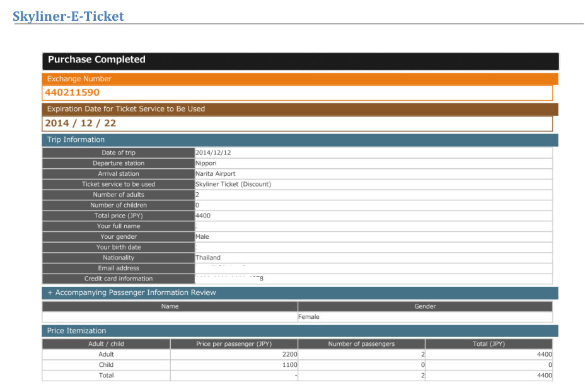
Task: Select the adult price 2200
Action: pos(289,354)
